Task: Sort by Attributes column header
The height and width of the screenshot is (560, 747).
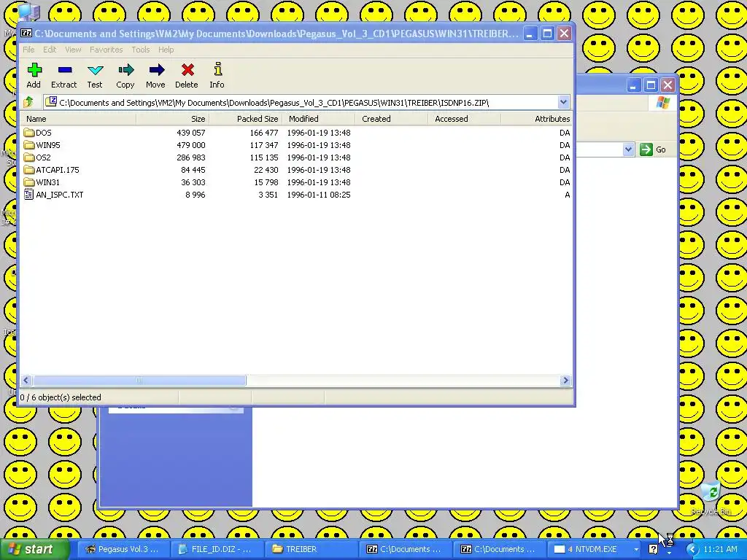Action: click(x=537, y=119)
